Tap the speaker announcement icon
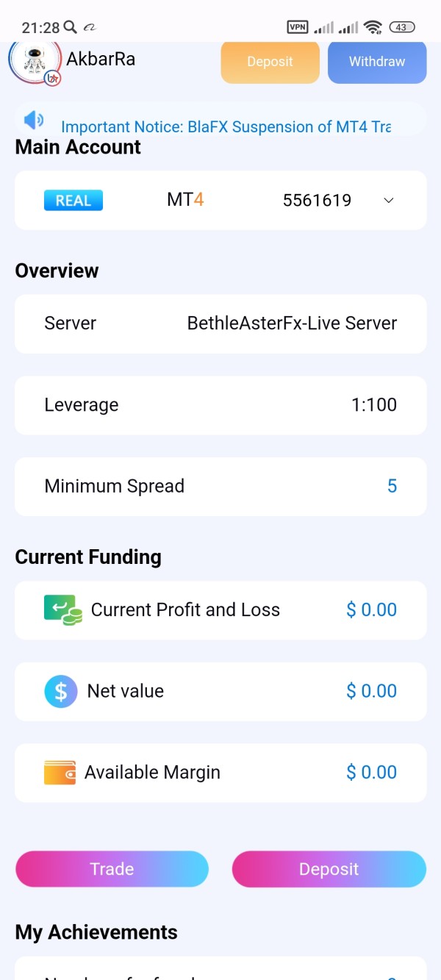This screenshot has height=980, width=441. tap(34, 120)
